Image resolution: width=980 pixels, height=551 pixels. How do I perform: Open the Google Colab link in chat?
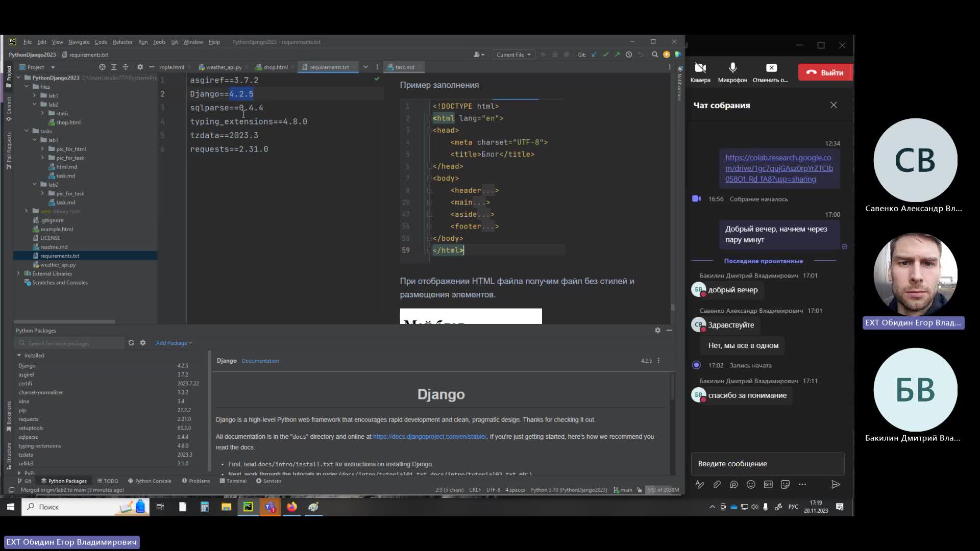[779, 168]
